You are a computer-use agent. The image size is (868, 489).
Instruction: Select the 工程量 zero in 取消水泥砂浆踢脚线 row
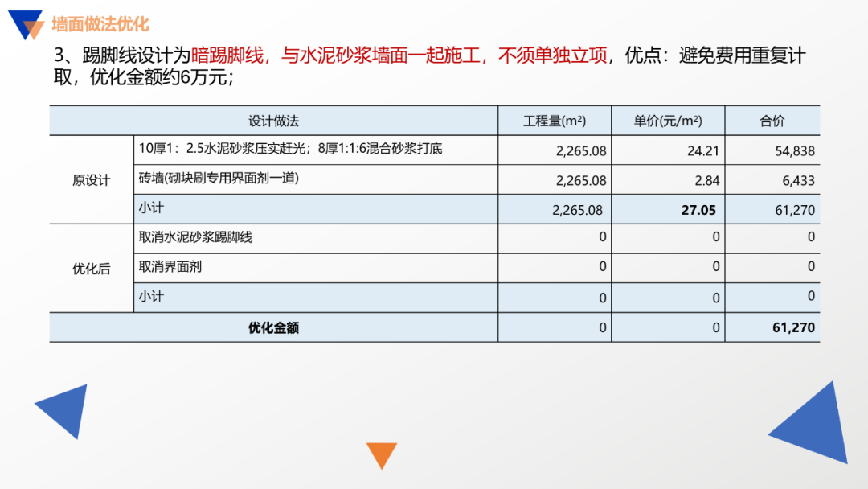[x=603, y=237]
